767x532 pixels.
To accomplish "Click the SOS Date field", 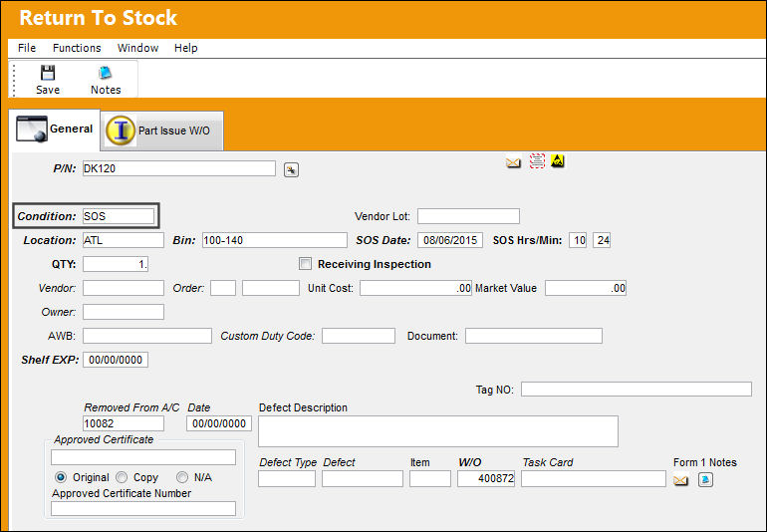I will [x=450, y=240].
